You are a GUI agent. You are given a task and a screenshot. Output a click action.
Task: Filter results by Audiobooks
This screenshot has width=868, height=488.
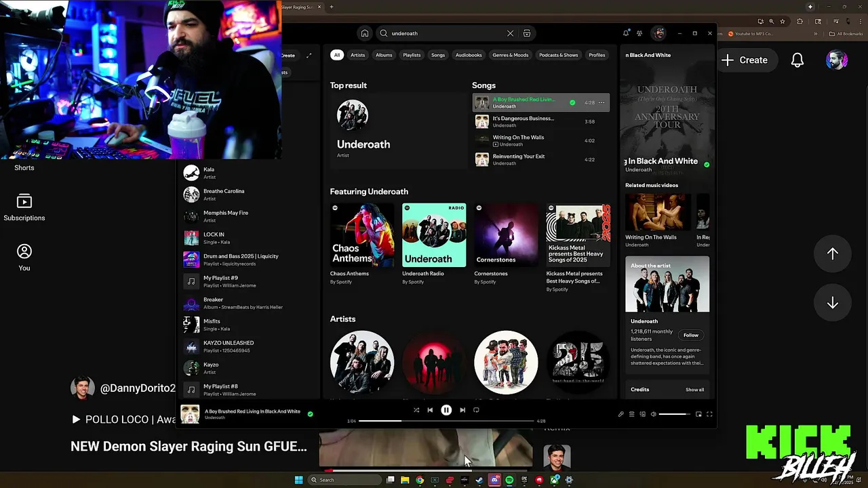pyautogui.click(x=469, y=55)
